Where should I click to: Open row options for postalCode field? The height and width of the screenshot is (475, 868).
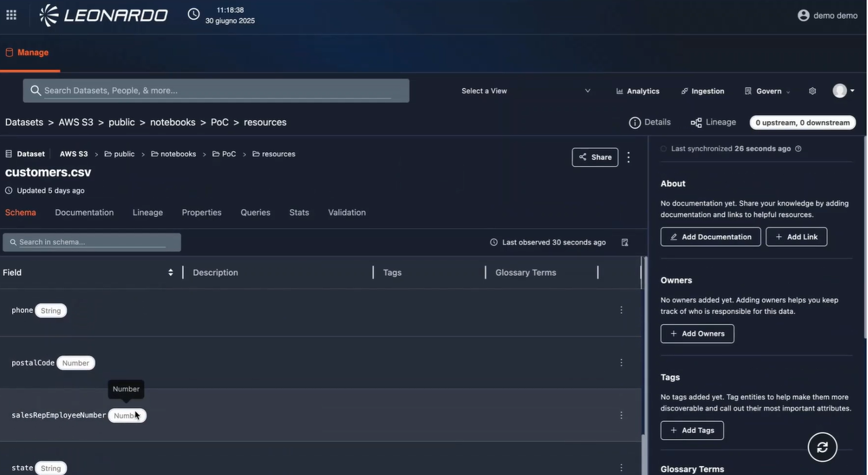(x=621, y=363)
